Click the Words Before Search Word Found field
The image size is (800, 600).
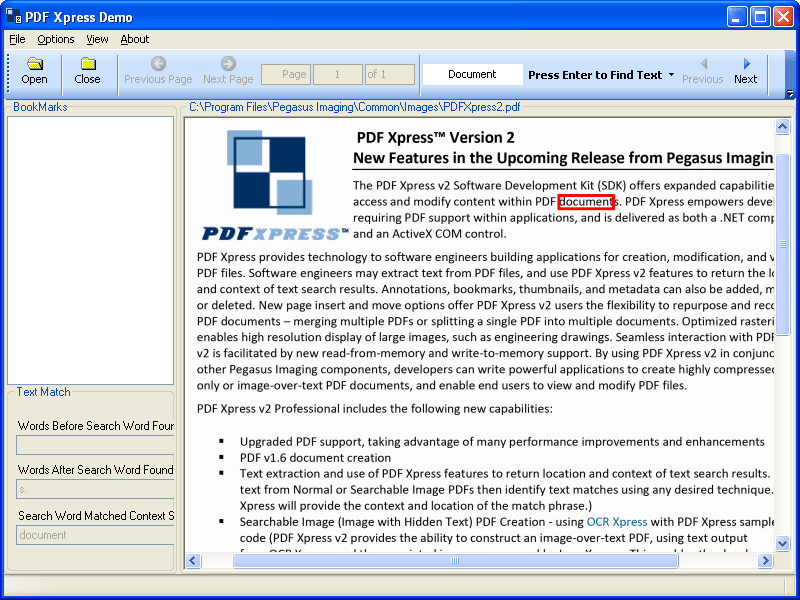click(x=95, y=445)
